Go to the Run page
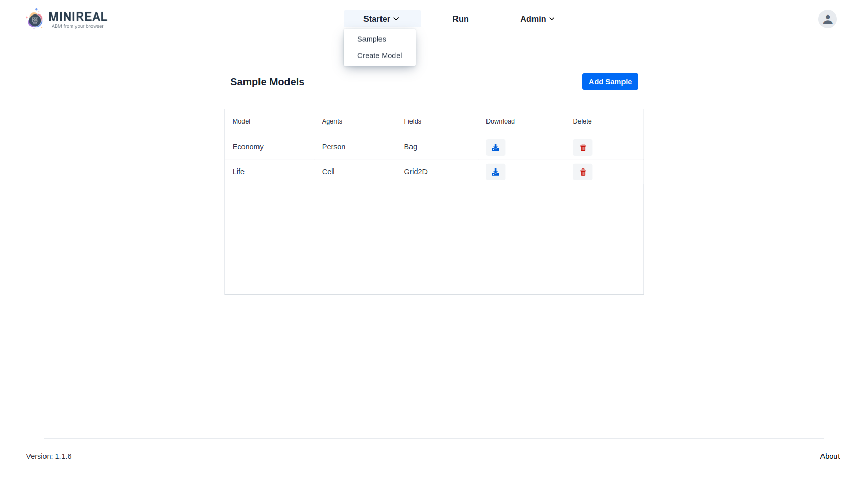This screenshot has width=868, height=477. pyautogui.click(x=461, y=19)
